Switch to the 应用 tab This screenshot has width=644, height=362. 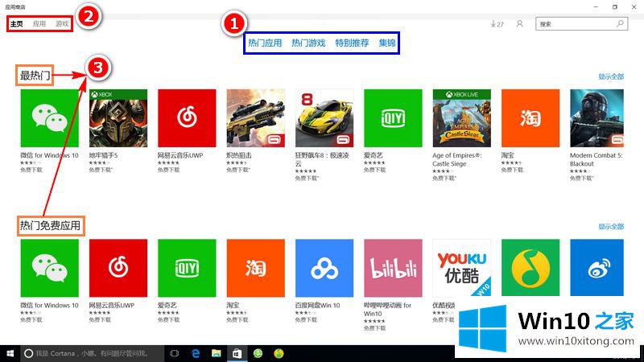point(39,24)
